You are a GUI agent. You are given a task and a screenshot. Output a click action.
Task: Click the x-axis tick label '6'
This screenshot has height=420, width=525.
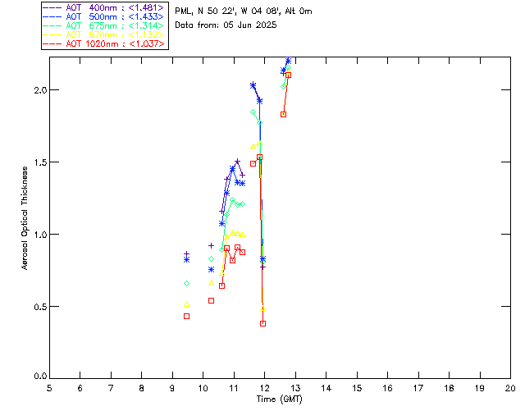pyautogui.click(x=80, y=388)
